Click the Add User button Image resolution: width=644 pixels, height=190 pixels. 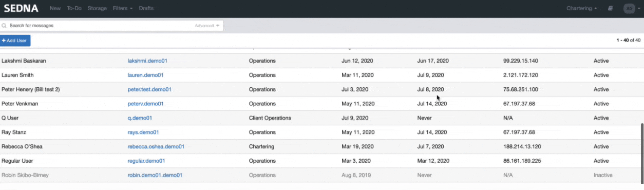click(x=15, y=41)
